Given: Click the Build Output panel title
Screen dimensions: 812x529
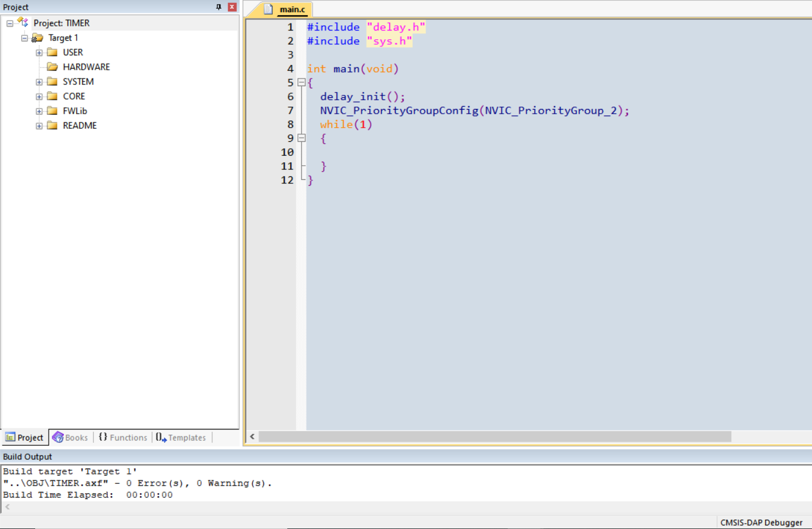Looking at the screenshot, I should pos(28,457).
